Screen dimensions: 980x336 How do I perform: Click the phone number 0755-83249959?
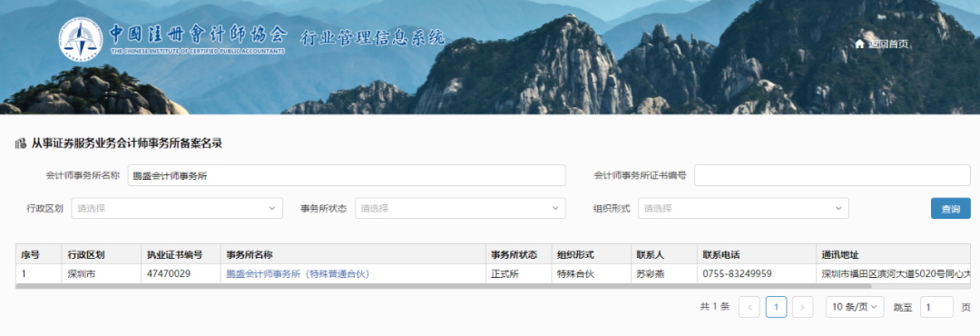coord(737,273)
